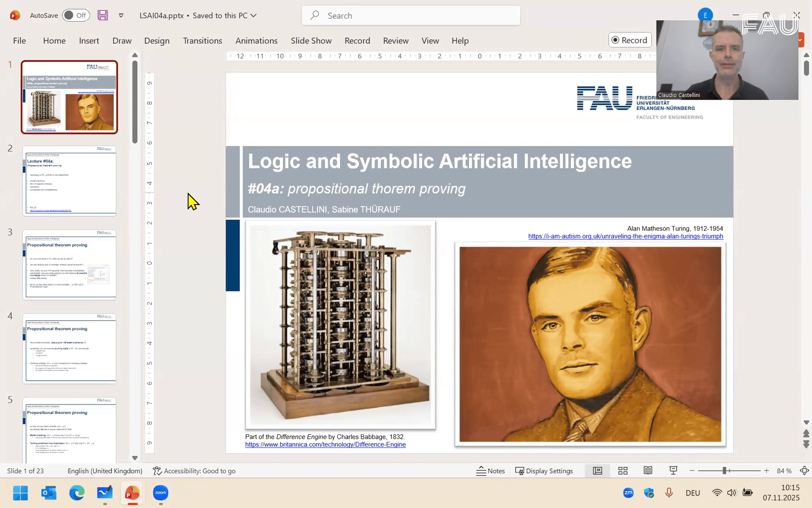This screenshot has width=812, height=508.
Task: Open Display Settings from status bar
Action: click(544, 470)
